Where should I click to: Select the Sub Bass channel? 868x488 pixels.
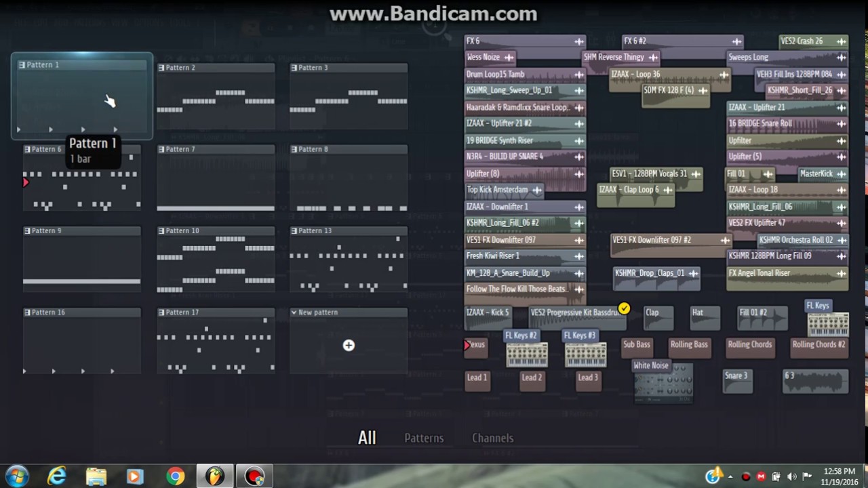pyautogui.click(x=636, y=344)
